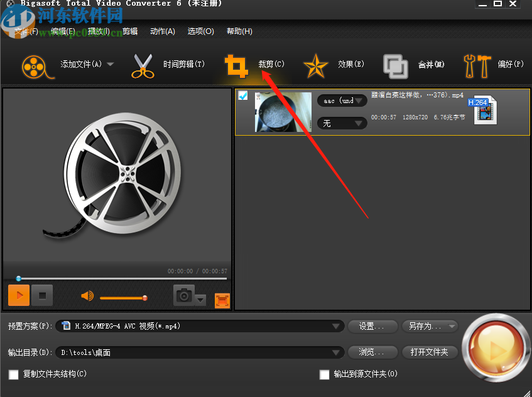Enable 输出到源文件夹(O) checkbox
Viewport: 532px width, 397px height.
click(x=324, y=374)
